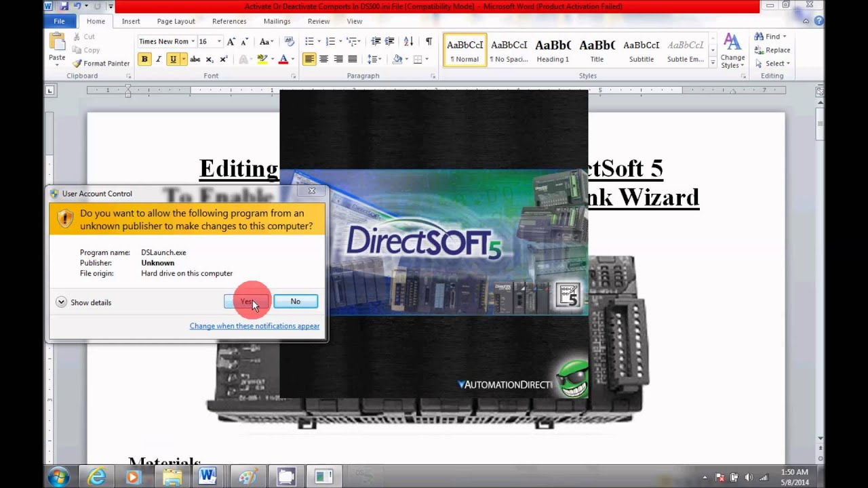868x488 pixels.
Task: Click the Increase Indent icon
Action: (390, 41)
